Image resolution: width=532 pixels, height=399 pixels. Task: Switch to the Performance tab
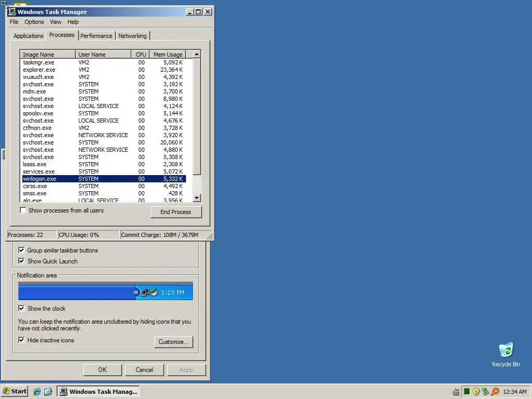point(96,36)
